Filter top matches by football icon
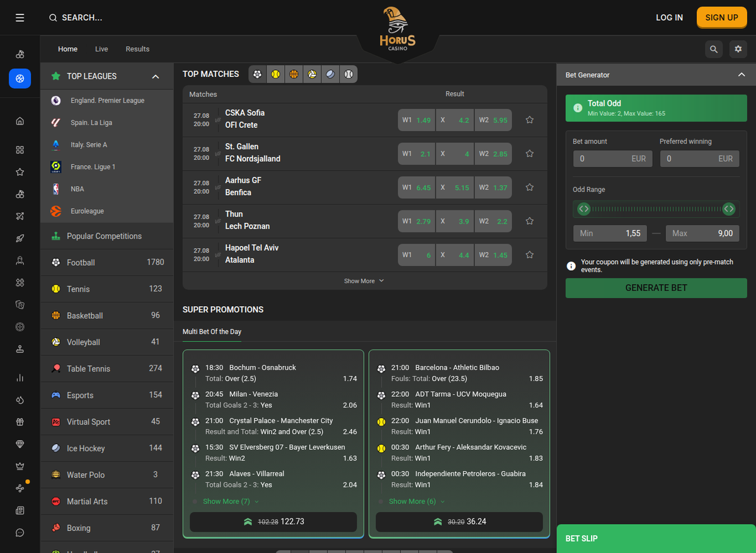The image size is (756, 553). [x=257, y=74]
